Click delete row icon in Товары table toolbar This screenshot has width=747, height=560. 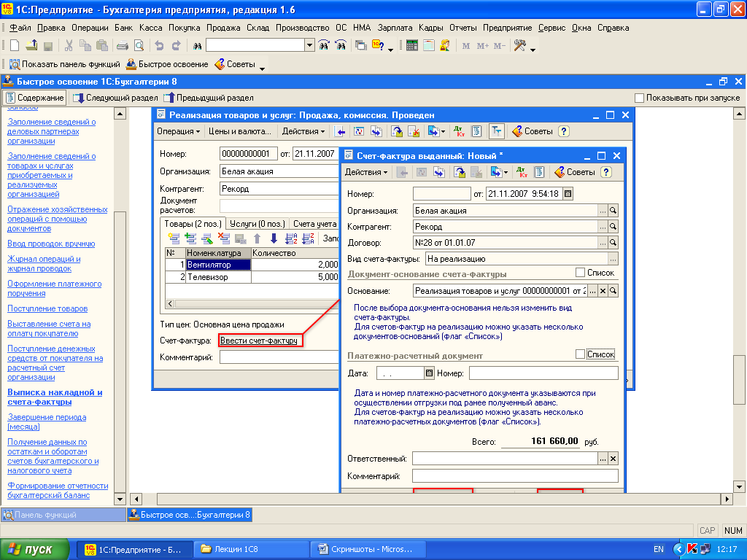point(223,238)
